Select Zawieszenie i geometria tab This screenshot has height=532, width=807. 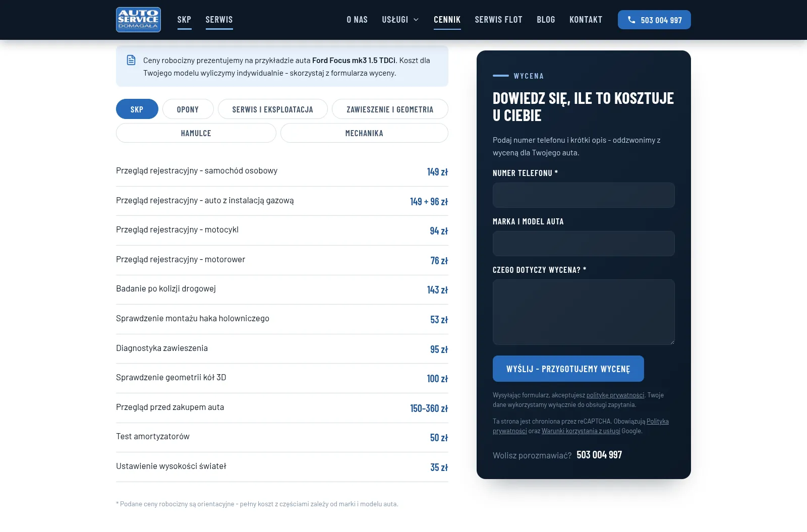click(x=390, y=109)
